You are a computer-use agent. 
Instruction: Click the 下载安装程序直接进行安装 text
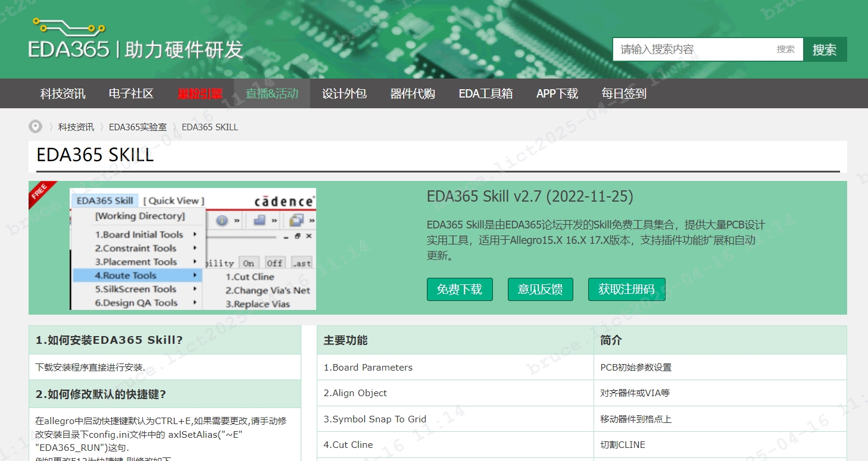click(90, 368)
